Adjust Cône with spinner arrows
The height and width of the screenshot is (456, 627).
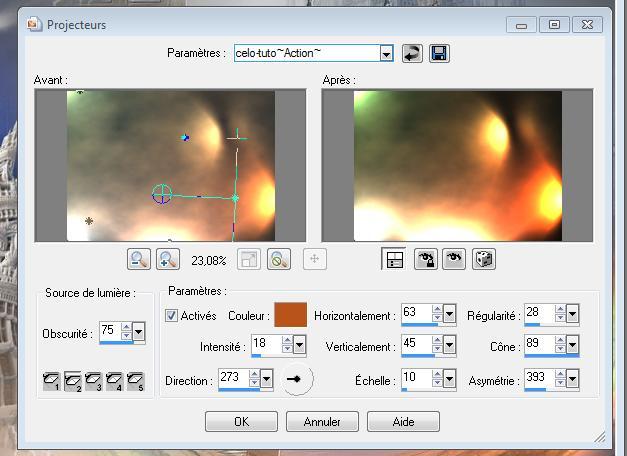pyautogui.click(x=560, y=344)
